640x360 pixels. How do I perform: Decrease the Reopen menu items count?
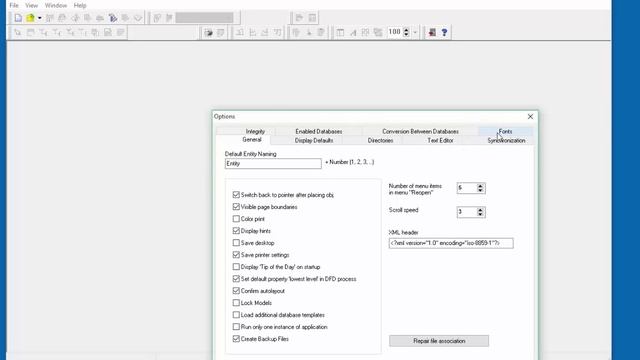(480, 191)
